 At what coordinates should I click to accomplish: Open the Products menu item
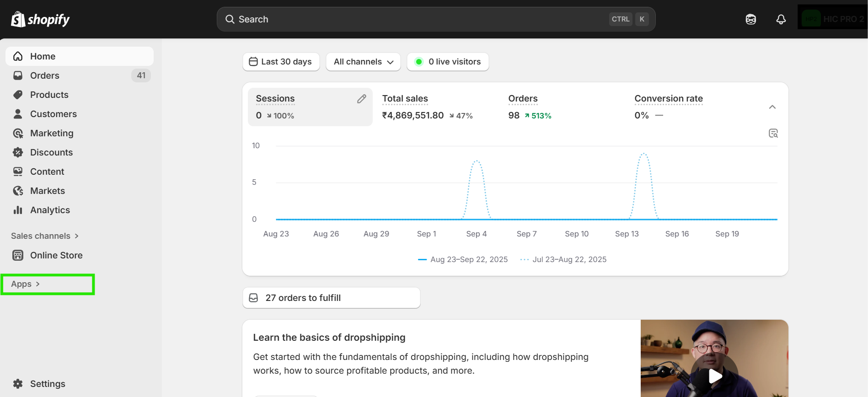click(49, 95)
